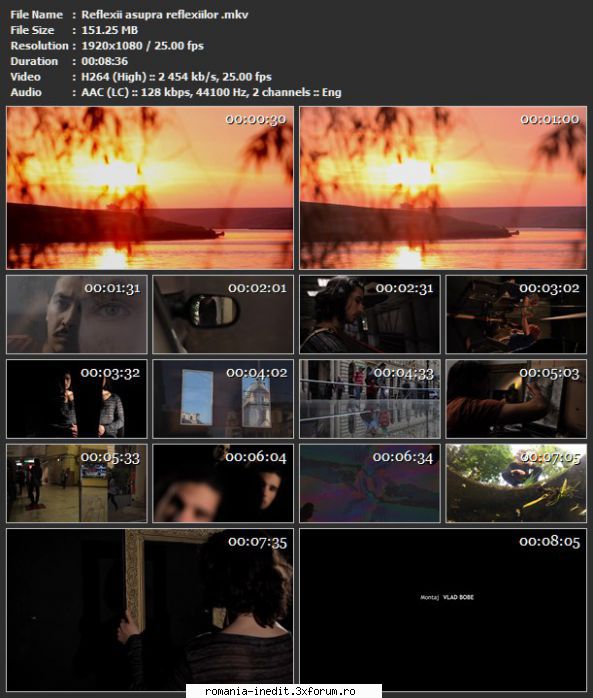The width and height of the screenshot is (593, 698).
Task: Click the two faces frame at 00:06:04
Action: coord(223,483)
